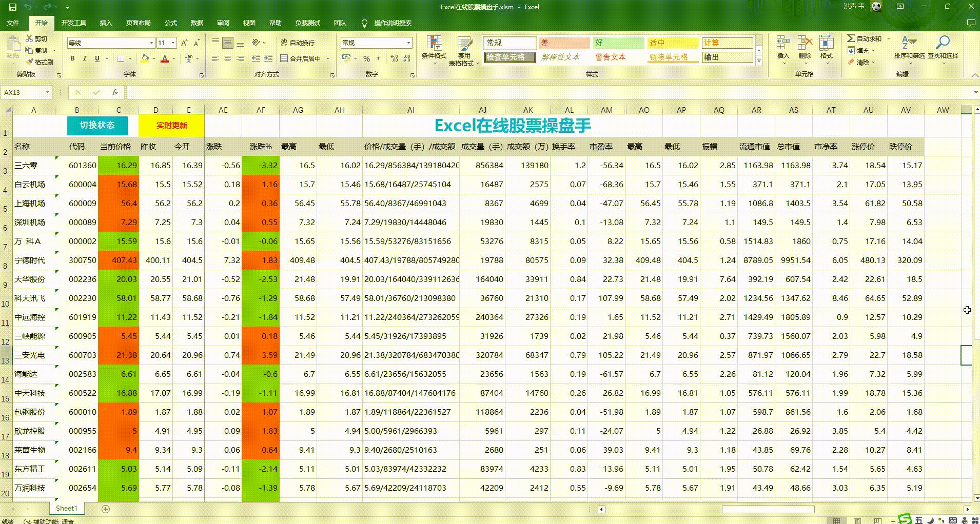Click the decrease decimal icon
The width and height of the screenshot is (980, 524).
(406, 58)
